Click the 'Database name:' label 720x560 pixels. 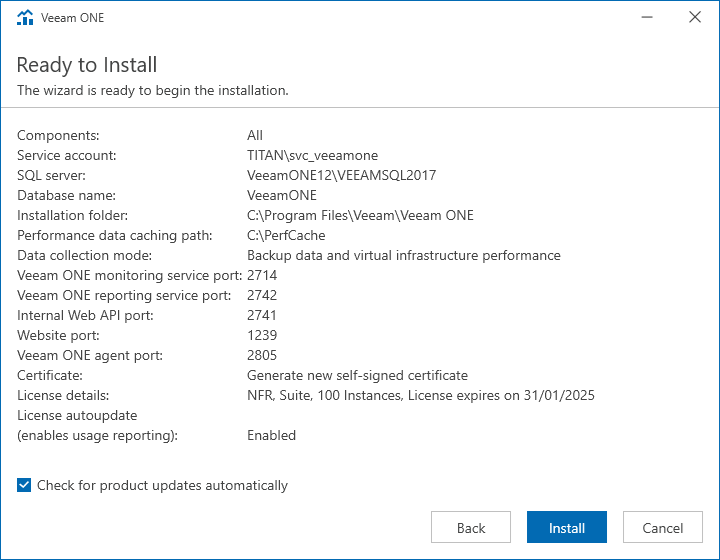[67, 195]
